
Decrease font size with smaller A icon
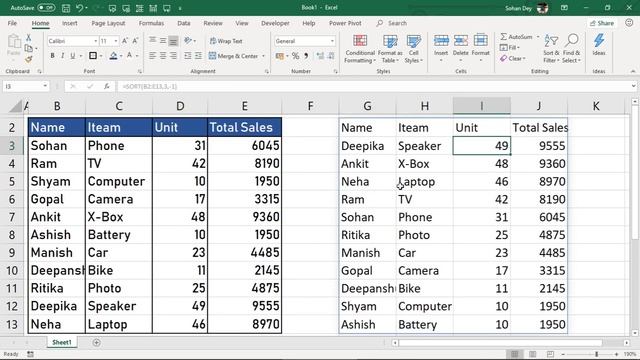135,41
